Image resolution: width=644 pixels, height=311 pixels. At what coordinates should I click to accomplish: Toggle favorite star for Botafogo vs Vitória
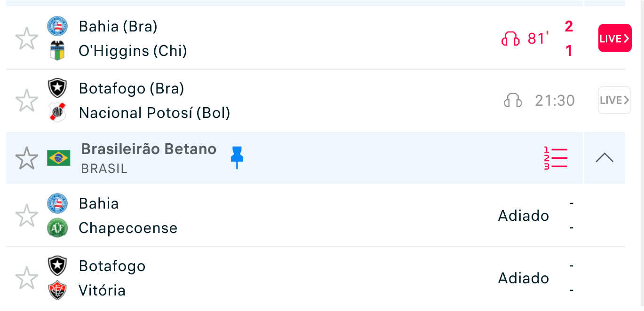pos(27,278)
